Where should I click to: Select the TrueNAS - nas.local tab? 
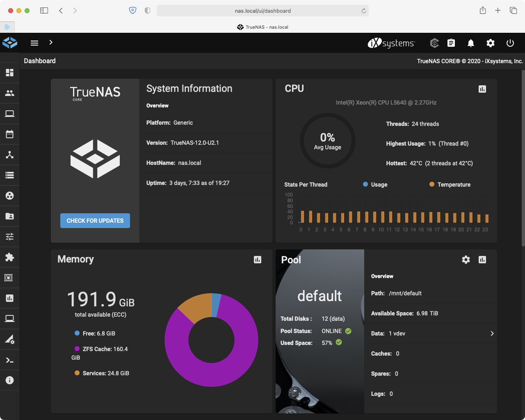(262, 27)
